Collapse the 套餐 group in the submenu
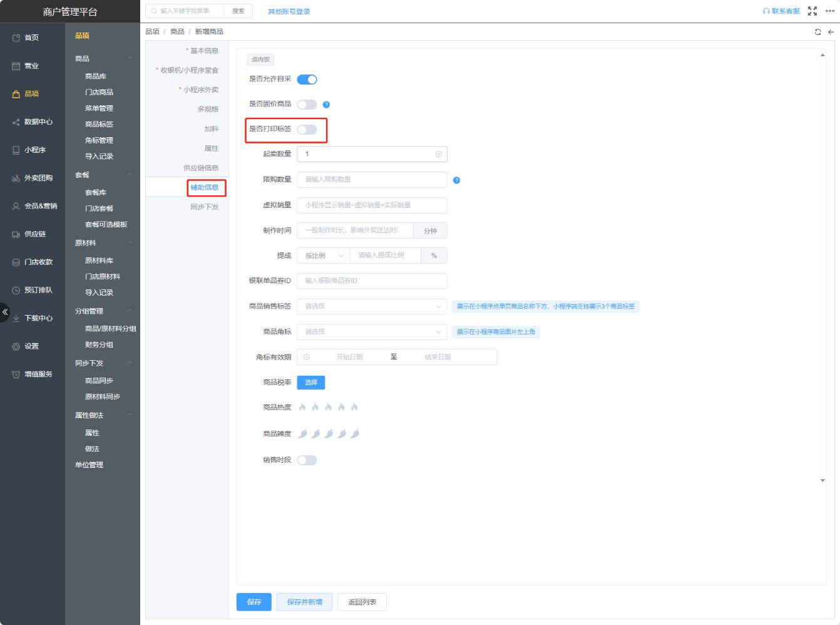 pos(130,175)
